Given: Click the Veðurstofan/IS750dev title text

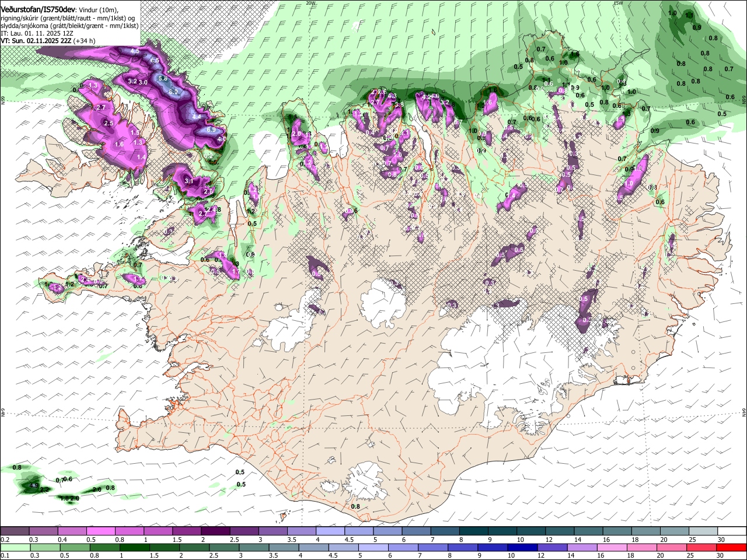Looking at the screenshot, I should pos(38,9).
